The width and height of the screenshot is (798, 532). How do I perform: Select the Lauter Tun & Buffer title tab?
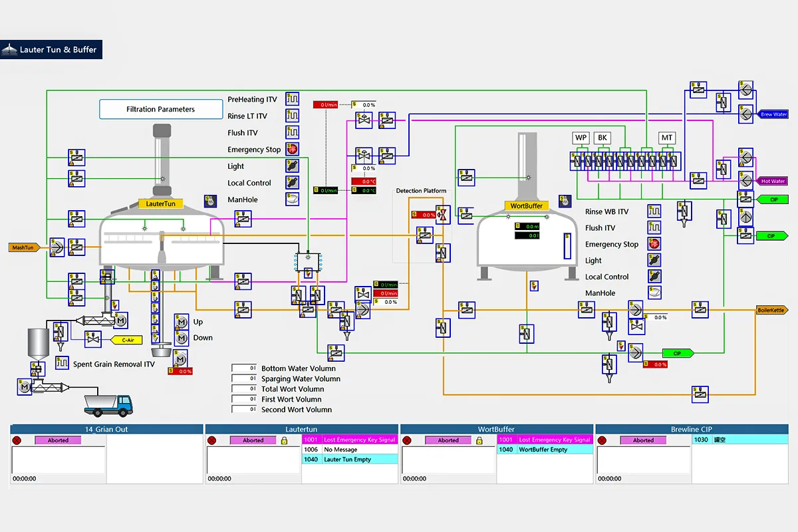click(51, 50)
